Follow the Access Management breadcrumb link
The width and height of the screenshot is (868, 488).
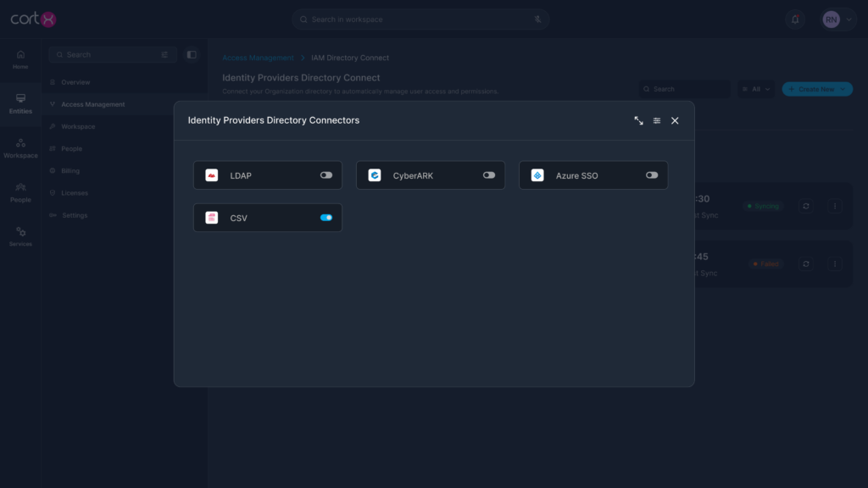[258, 58]
